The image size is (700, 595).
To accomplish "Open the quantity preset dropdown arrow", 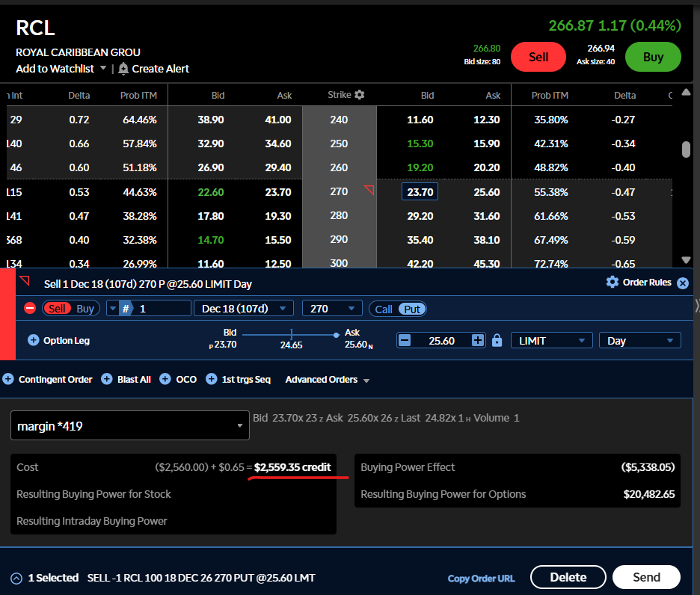I will [113, 309].
